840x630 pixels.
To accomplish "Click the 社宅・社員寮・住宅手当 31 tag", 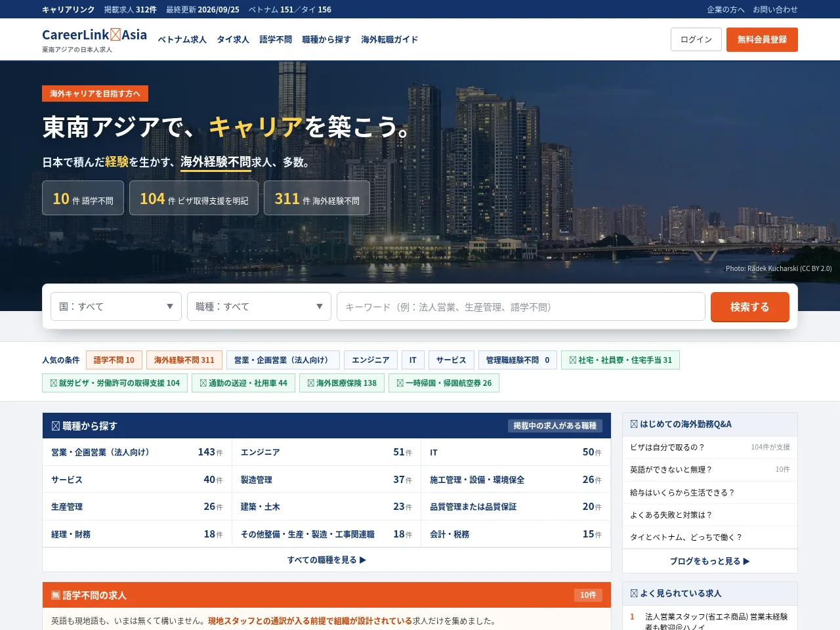I will (620, 360).
